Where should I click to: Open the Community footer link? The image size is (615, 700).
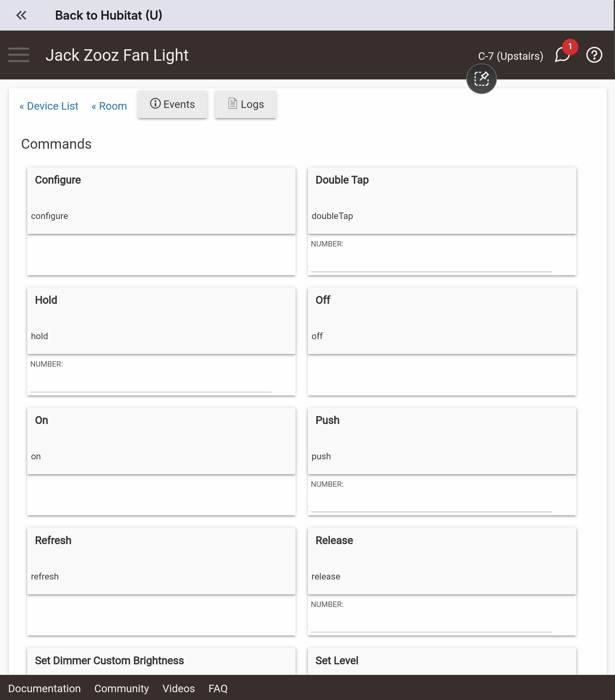[122, 688]
